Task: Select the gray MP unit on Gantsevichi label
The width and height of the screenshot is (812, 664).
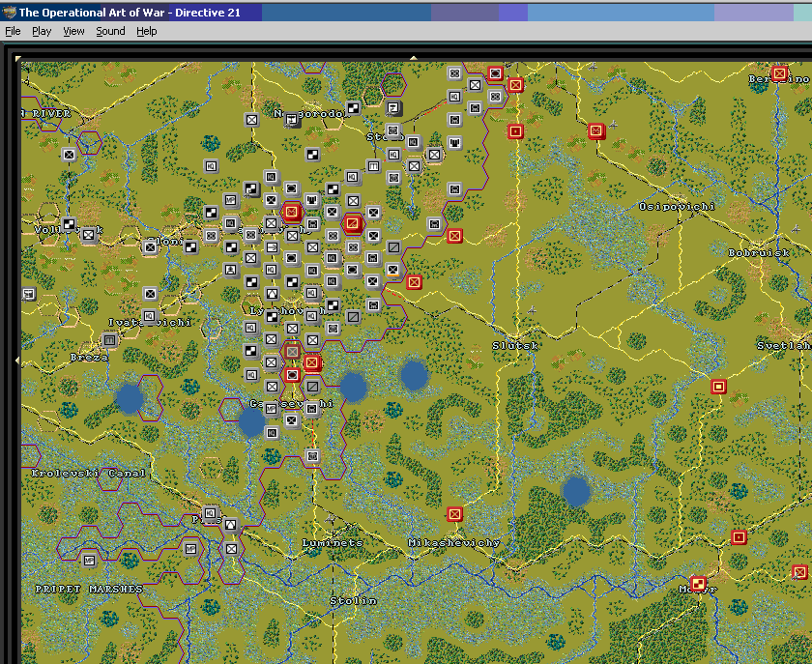Action: click(271, 409)
